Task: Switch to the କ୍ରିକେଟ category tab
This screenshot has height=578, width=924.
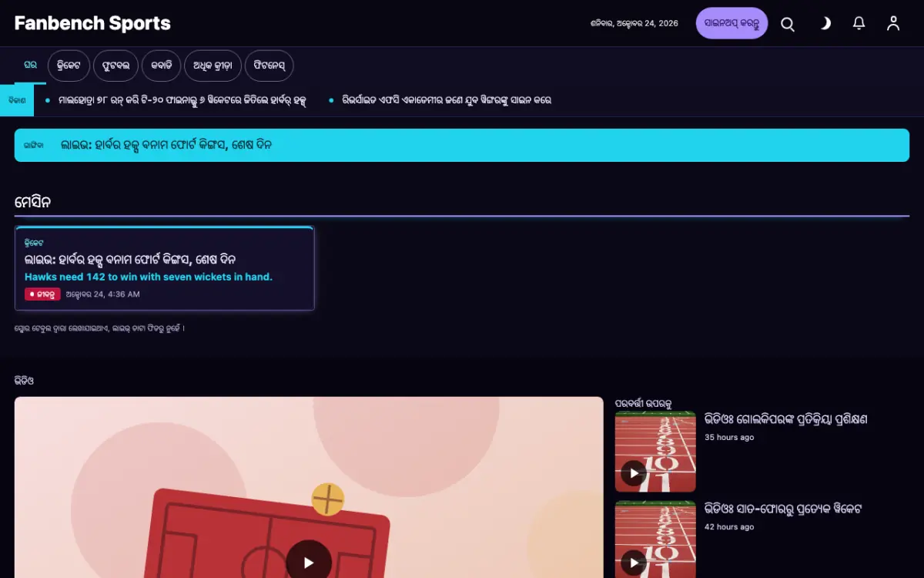Action: point(69,66)
